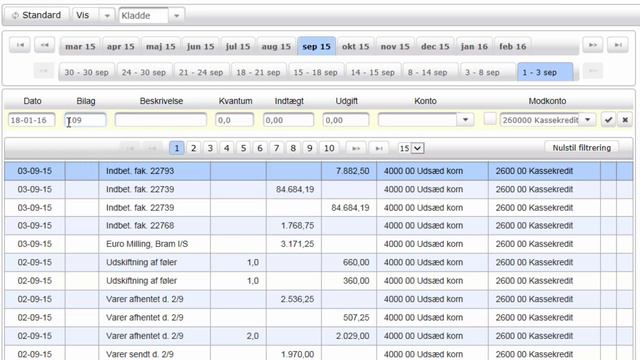Go to page 7 of the table
Image resolution: width=640 pixels, height=360 pixels.
tap(276, 148)
